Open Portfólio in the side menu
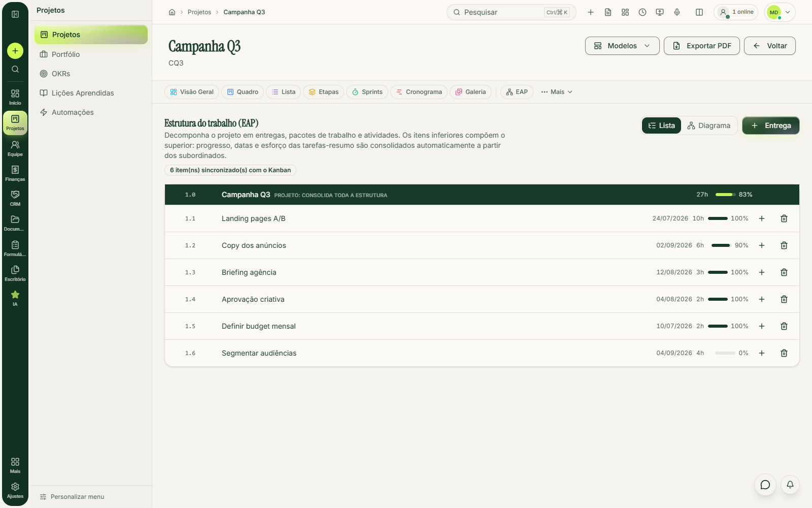 click(x=91, y=54)
